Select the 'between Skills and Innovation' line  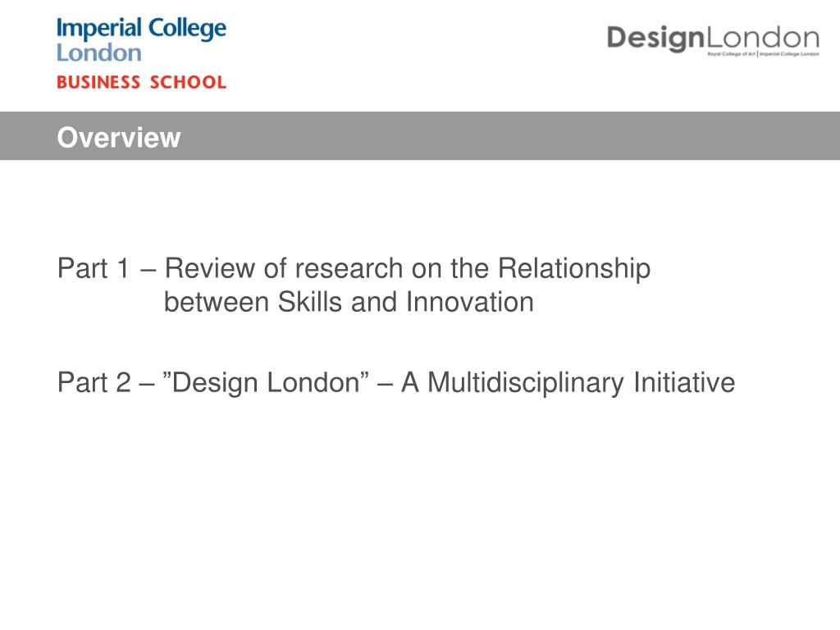tap(349, 302)
